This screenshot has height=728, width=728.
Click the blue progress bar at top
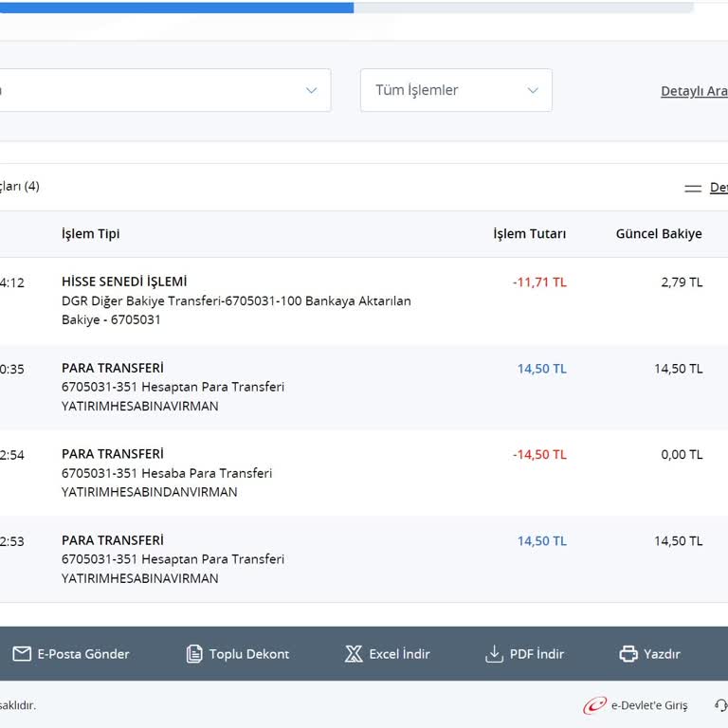[176, 7]
